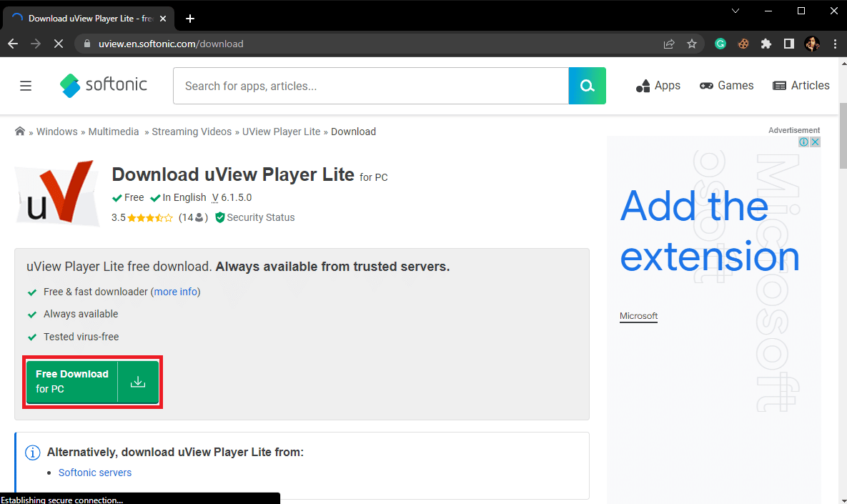
Task: Open a new tab with the plus button
Action: point(189,19)
